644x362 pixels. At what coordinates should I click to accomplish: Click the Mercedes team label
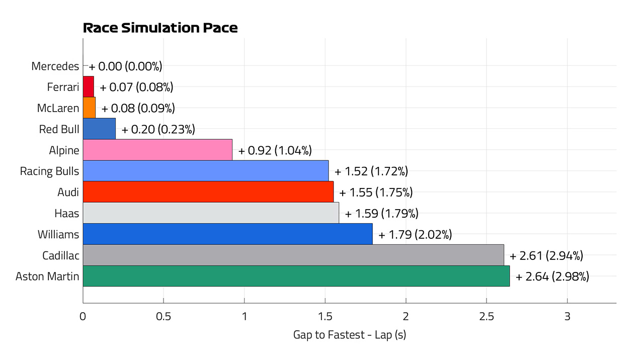55,66
